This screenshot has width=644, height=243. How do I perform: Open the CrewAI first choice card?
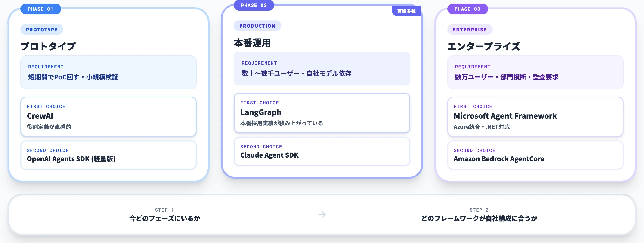click(x=108, y=117)
